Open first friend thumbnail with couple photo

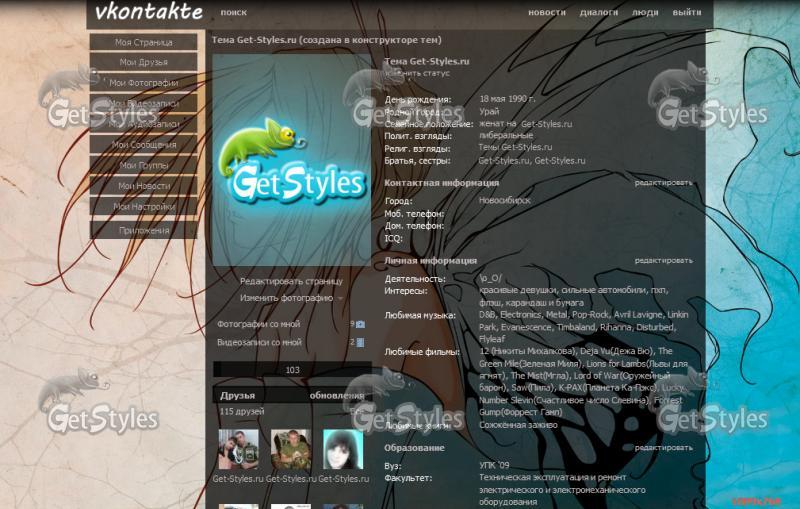tap(238, 449)
